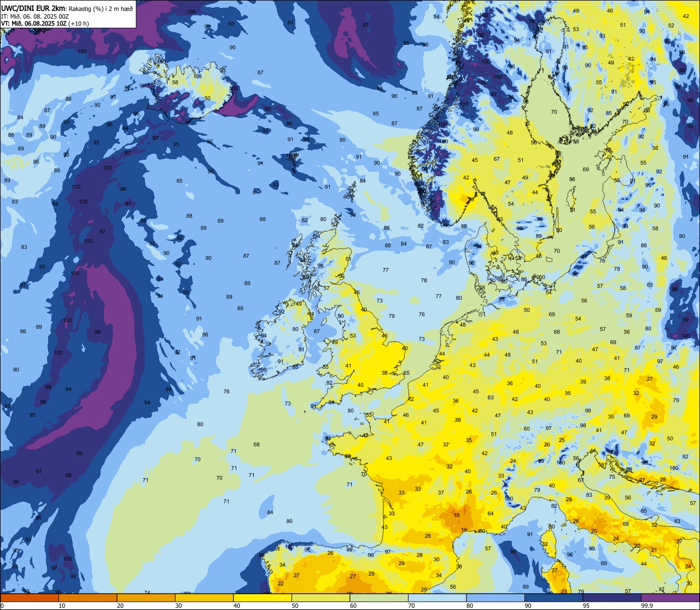
Task: Click the legend tick label '50'
Action: point(295,606)
